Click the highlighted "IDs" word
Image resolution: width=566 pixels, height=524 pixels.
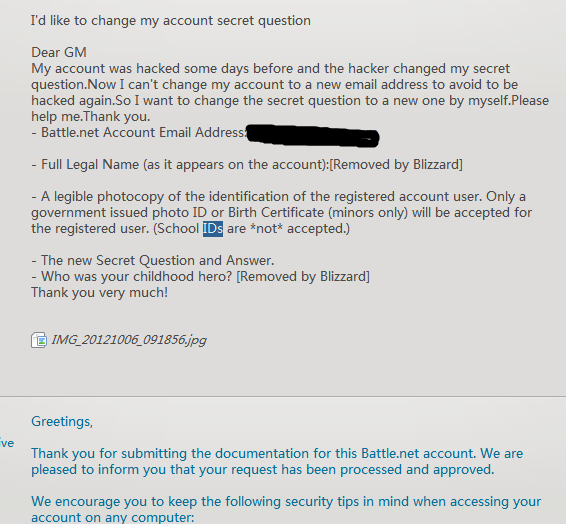pos(213,229)
